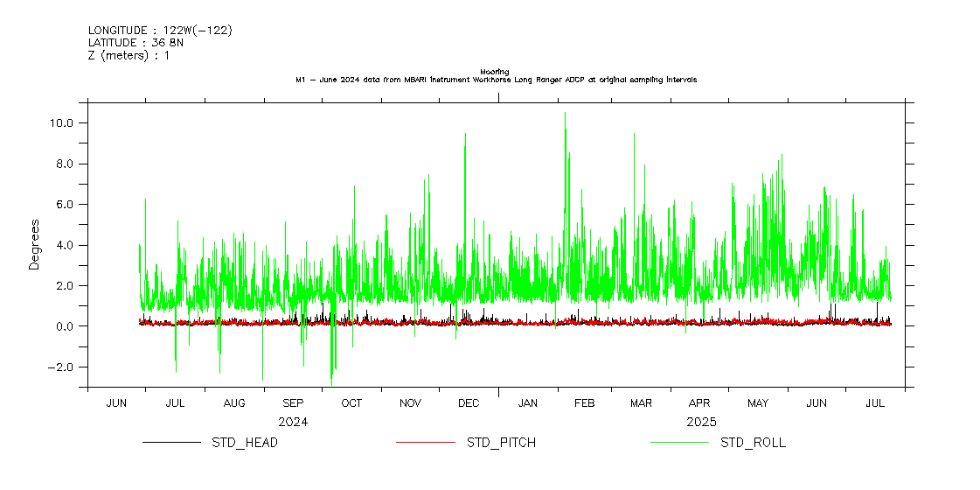This screenshot has height=490, width=980.
Task: Click the line sample beside STD_HEAD
Action: [171, 443]
